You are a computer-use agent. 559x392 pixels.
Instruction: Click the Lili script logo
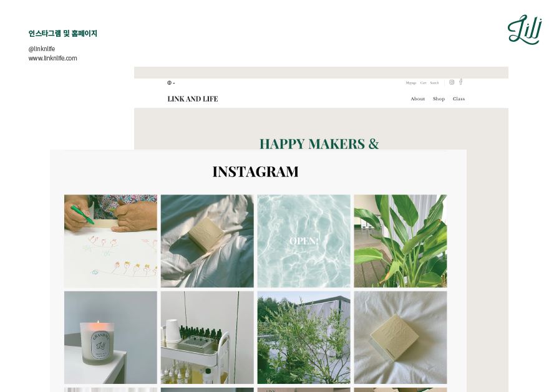[x=525, y=29]
